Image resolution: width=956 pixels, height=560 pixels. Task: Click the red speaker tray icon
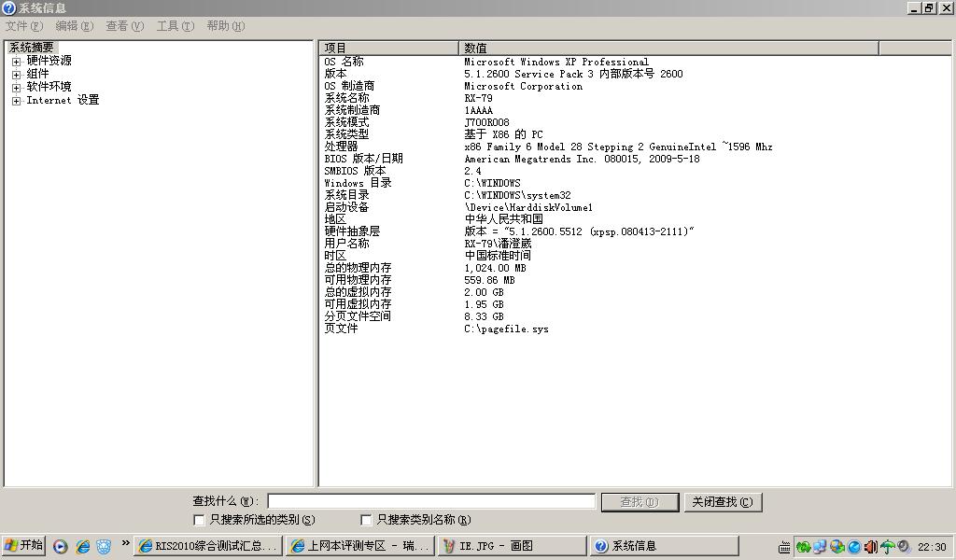pos(870,547)
